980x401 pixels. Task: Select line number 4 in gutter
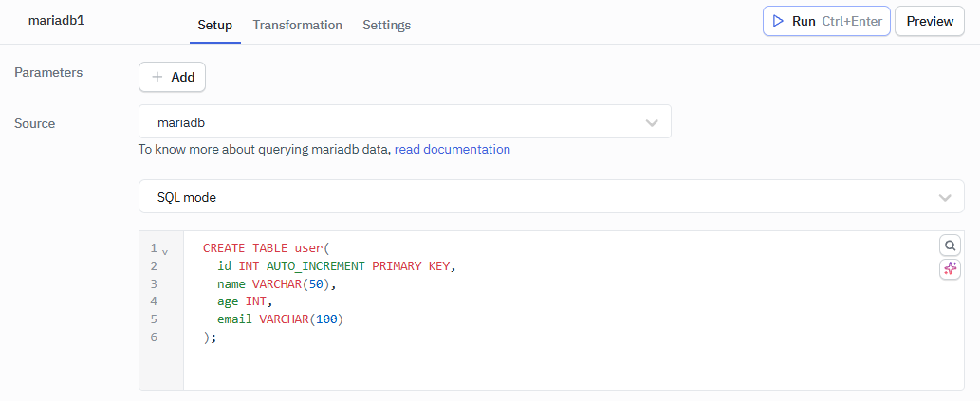(x=154, y=301)
